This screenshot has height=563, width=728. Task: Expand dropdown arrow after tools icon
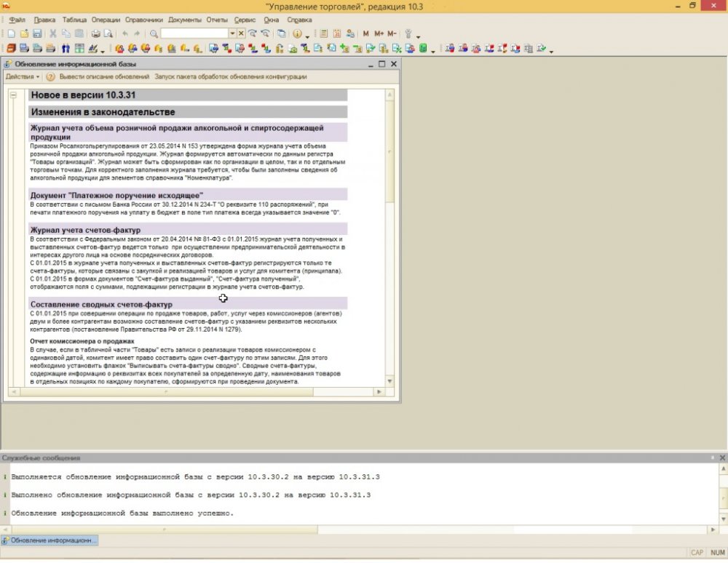pyautogui.click(x=419, y=36)
